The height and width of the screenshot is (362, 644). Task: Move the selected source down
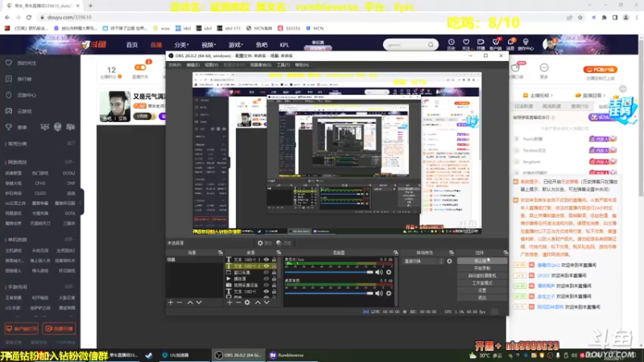[266, 302]
